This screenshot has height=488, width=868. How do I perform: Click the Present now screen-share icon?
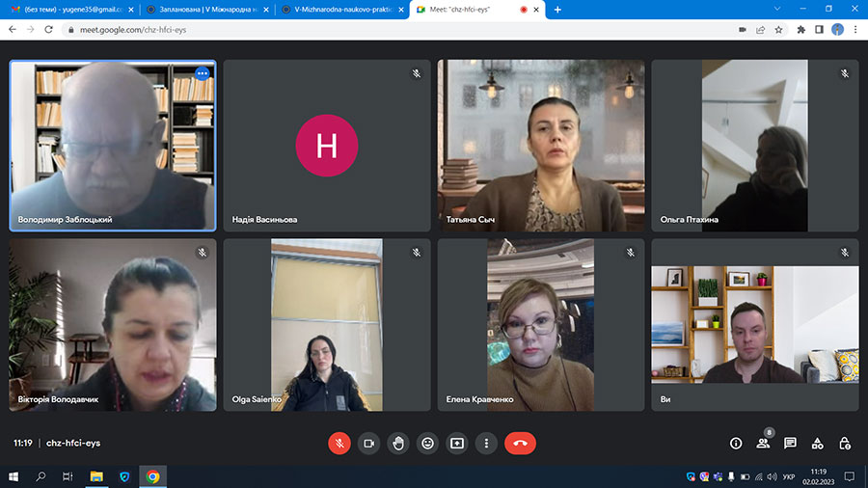457,444
